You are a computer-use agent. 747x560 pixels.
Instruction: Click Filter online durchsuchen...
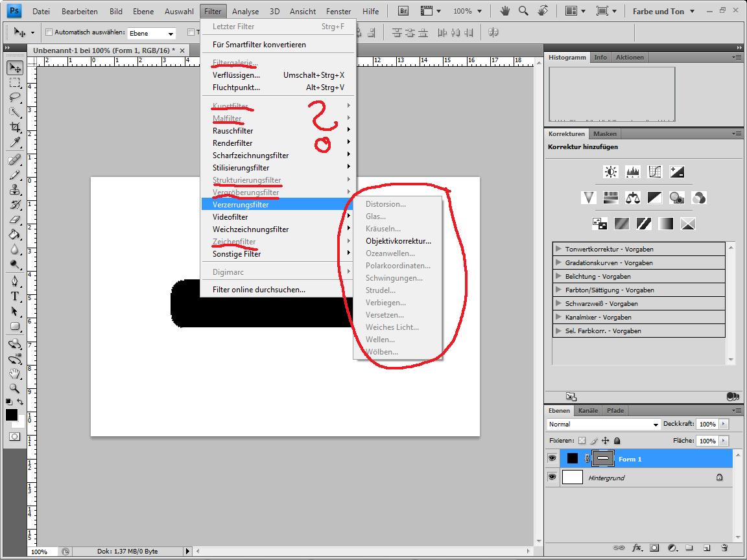[x=278, y=290]
